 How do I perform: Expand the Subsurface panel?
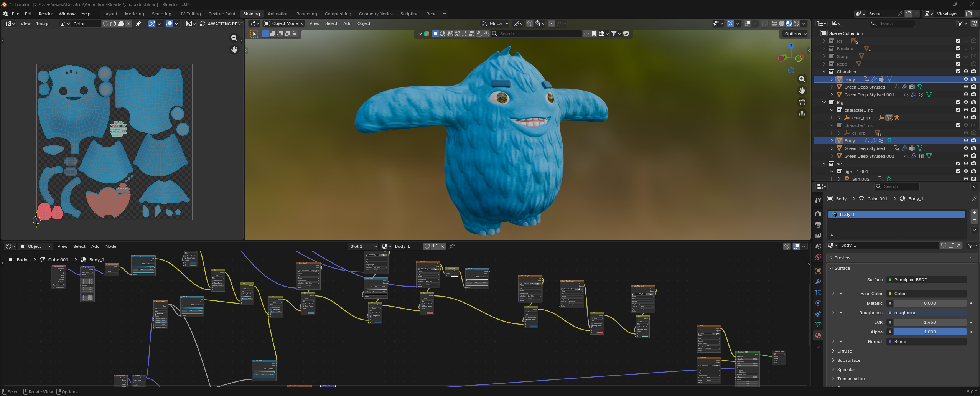tap(848, 360)
